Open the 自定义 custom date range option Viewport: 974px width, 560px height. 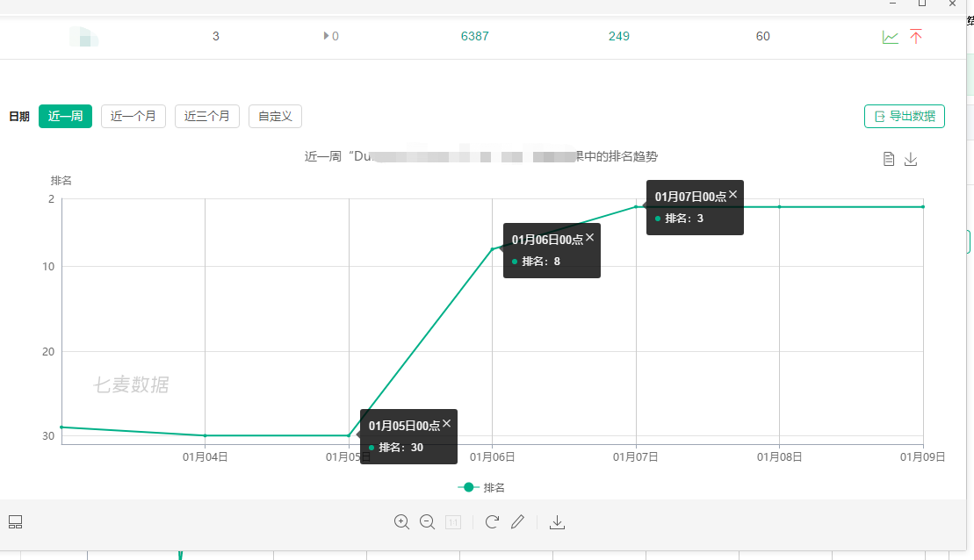pos(276,116)
